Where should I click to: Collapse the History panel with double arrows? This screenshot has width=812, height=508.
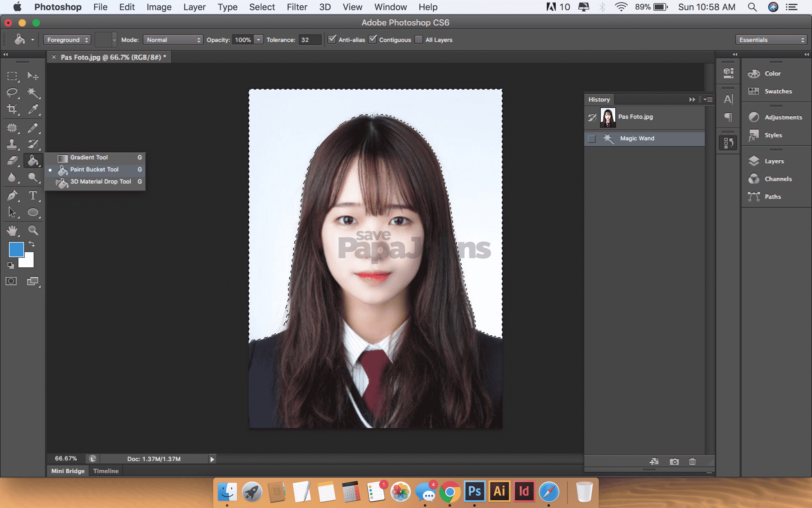pos(692,99)
